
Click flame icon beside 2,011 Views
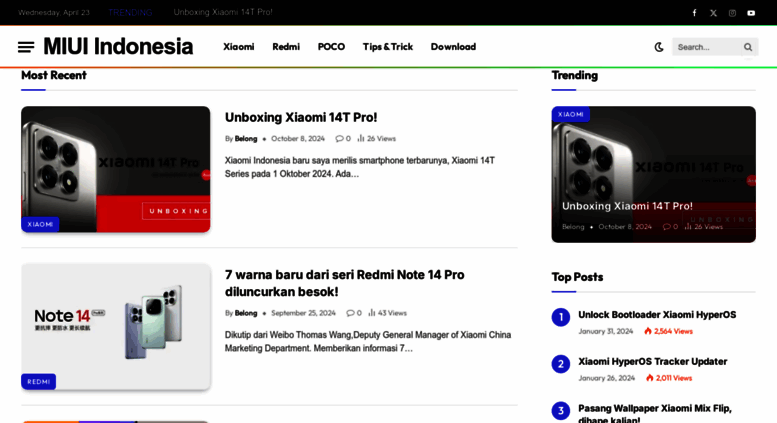pos(650,378)
